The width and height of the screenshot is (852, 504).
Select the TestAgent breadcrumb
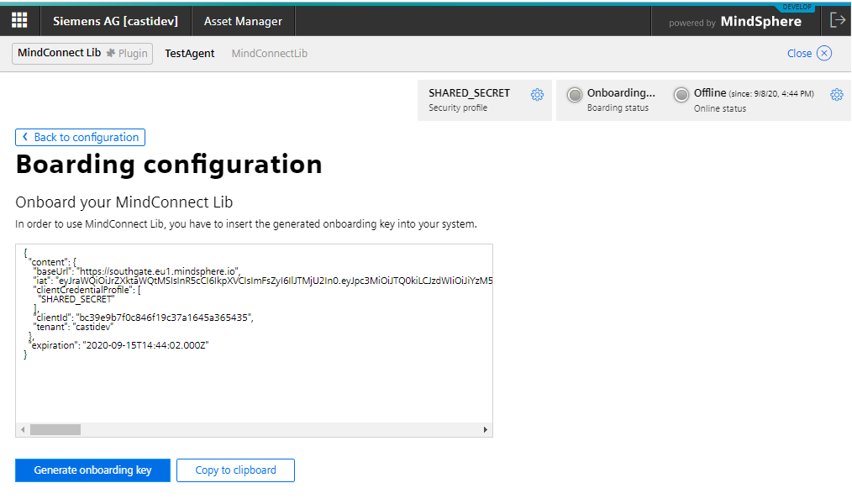(x=190, y=53)
